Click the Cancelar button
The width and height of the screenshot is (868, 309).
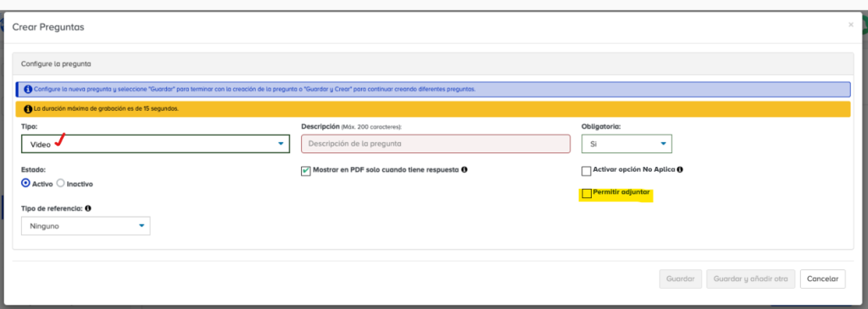pyautogui.click(x=822, y=279)
